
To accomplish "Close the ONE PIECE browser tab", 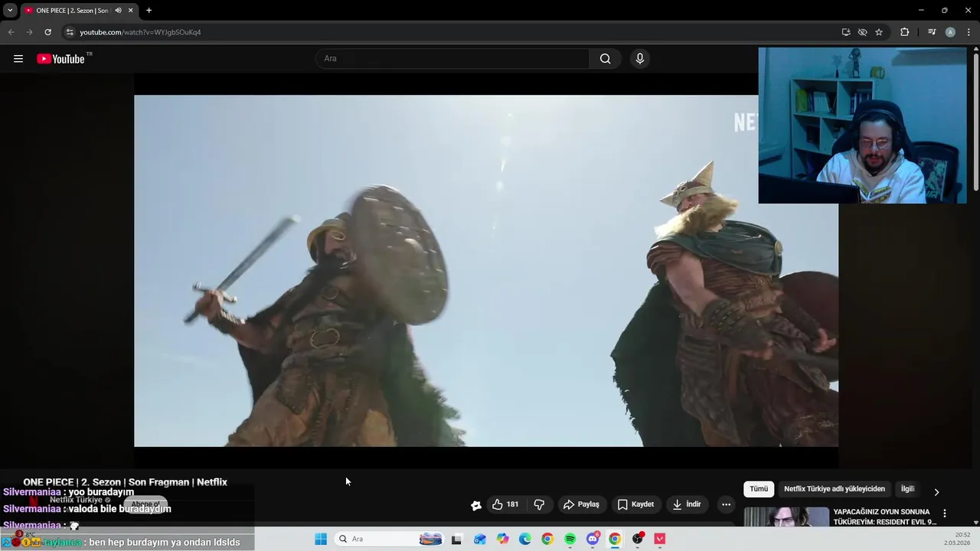I will tap(131, 11).
